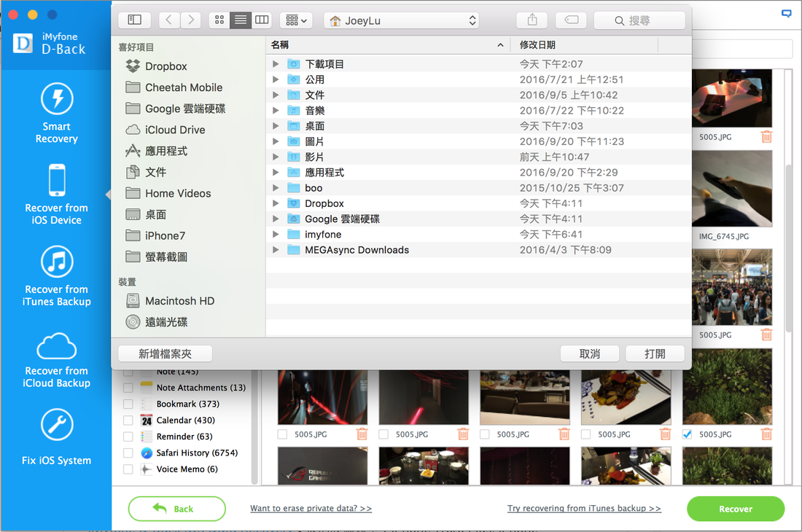Select Recover from iCloud Backup
Viewport: 802px width, 532px height.
(x=57, y=360)
